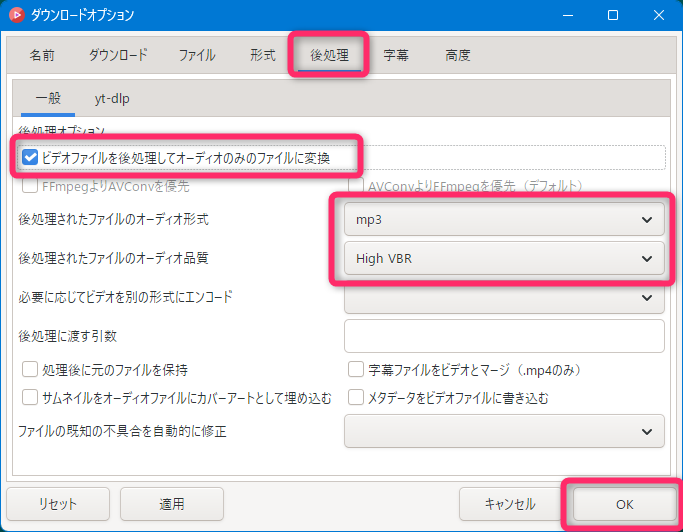Screen dimensions: 683x532
Task: Click the 後処理に渡す引数 text field
Action: pyautogui.click(x=504, y=336)
